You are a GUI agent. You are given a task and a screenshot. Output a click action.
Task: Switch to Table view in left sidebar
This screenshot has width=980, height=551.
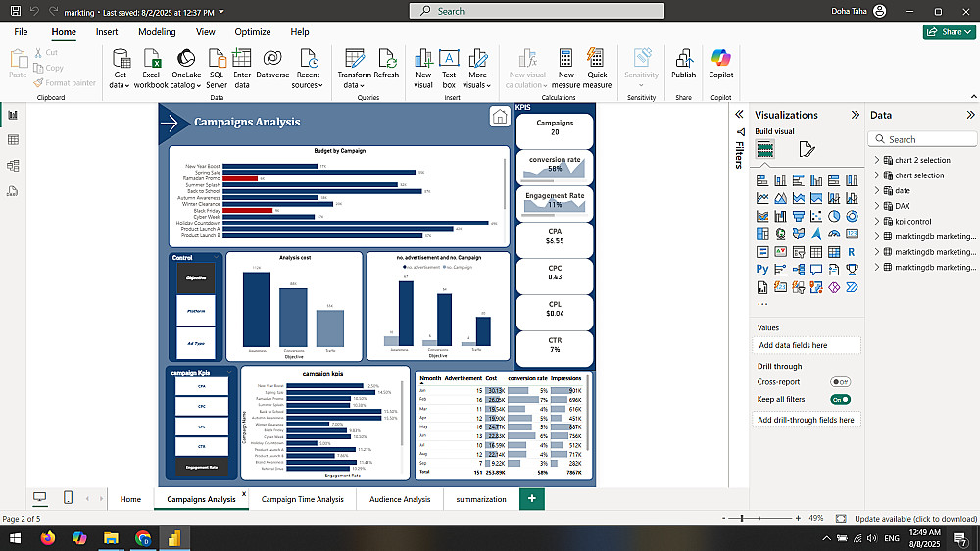(13, 140)
